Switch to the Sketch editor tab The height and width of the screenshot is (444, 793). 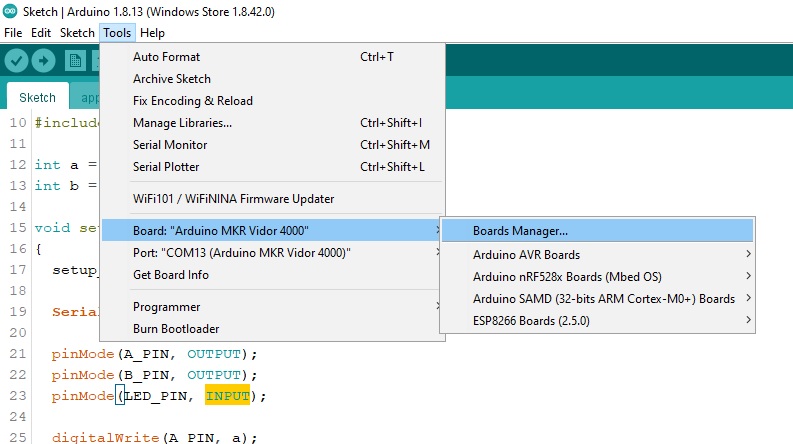[37, 98]
